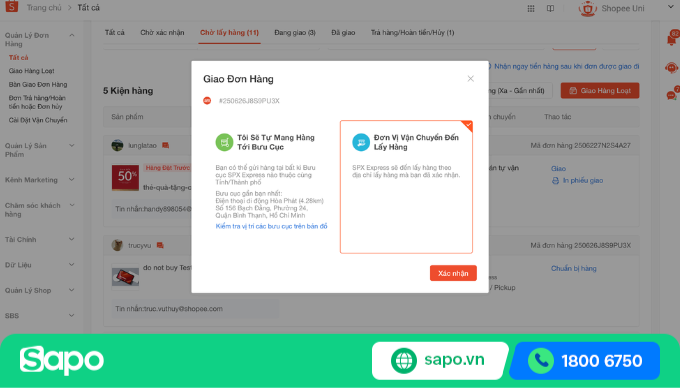Click Mã đơn hàng 2506227N2S4A27 text
Screen dimensions: 680x390
[x=580, y=146]
